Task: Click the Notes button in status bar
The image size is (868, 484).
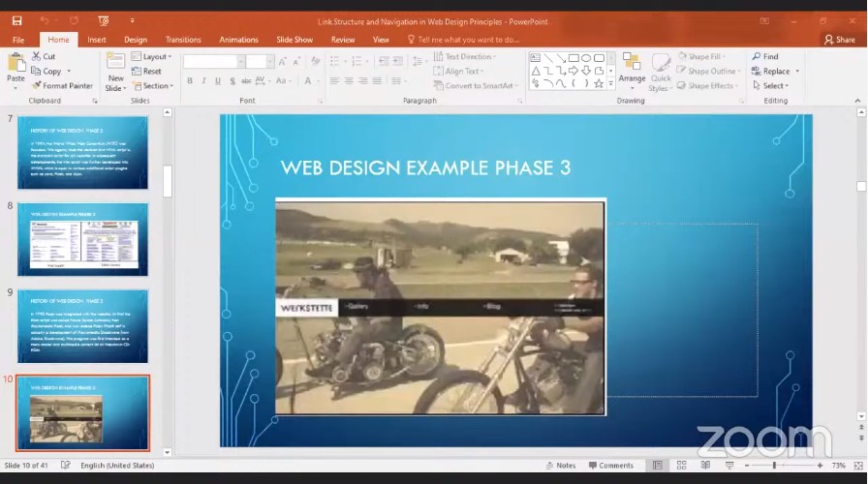Action: click(x=561, y=466)
